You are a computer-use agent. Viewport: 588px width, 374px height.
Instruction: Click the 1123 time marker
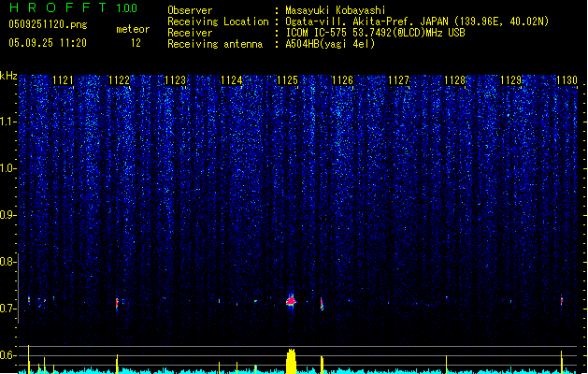[175, 80]
